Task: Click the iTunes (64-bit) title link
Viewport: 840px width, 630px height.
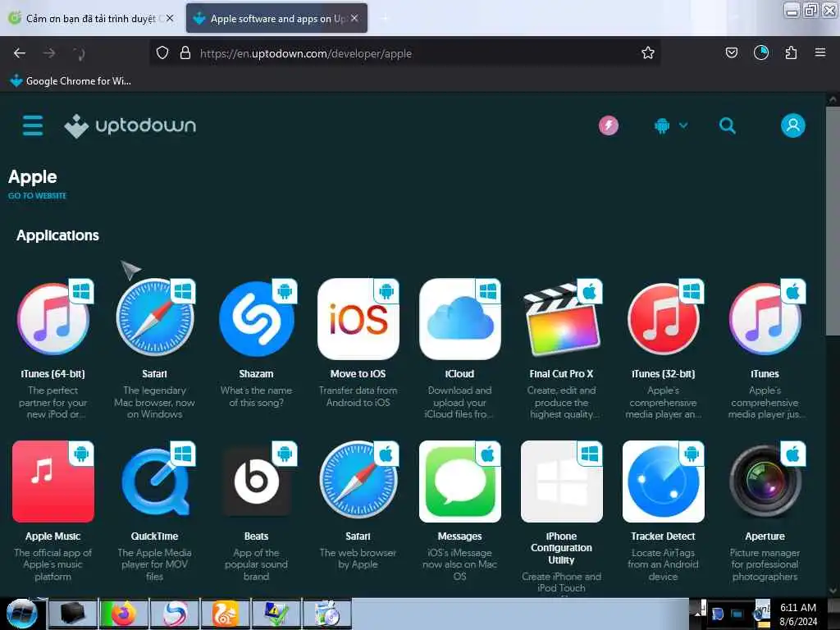Action: 53,374
